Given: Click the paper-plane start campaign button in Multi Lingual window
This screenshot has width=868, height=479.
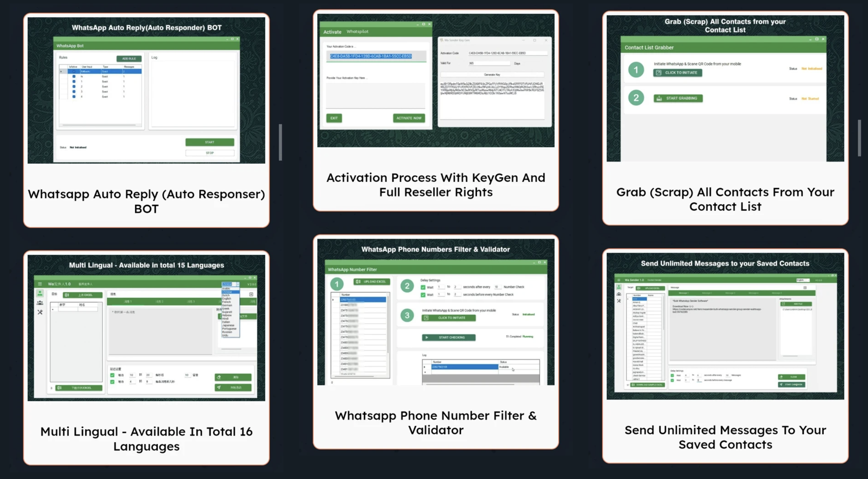Looking at the screenshot, I should pyautogui.click(x=233, y=388).
